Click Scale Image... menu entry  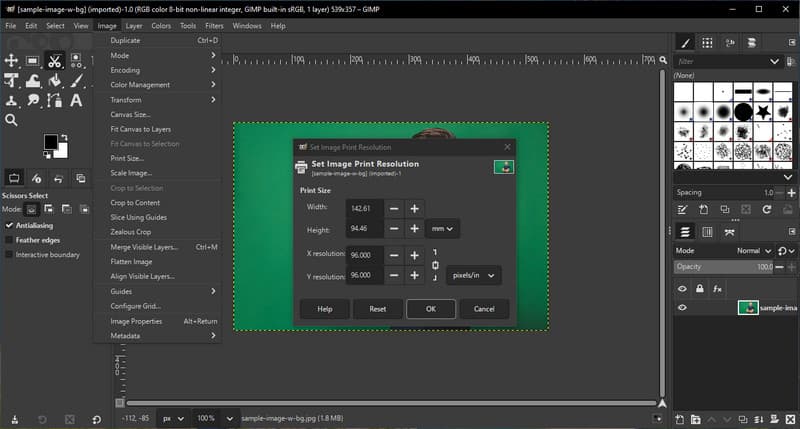pyautogui.click(x=130, y=173)
